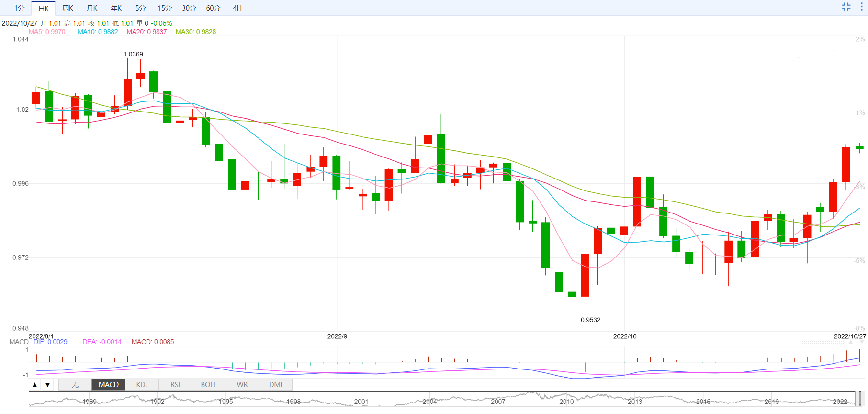Screen dimensions: 868x414
Task: Click the 2022/9 date axis label
Action: point(337,336)
